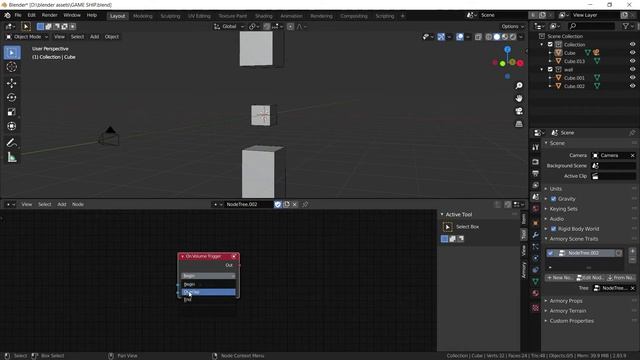Click the From Node Tree button
Image resolution: width=640 pixels, height=360 pixels.
620,278
